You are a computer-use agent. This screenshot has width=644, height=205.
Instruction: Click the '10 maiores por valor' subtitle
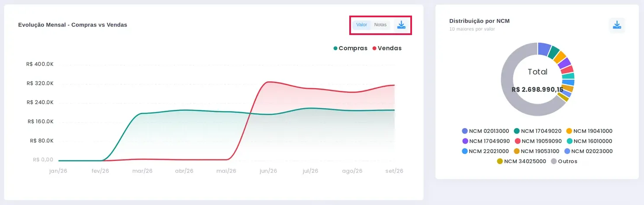coord(472,29)
